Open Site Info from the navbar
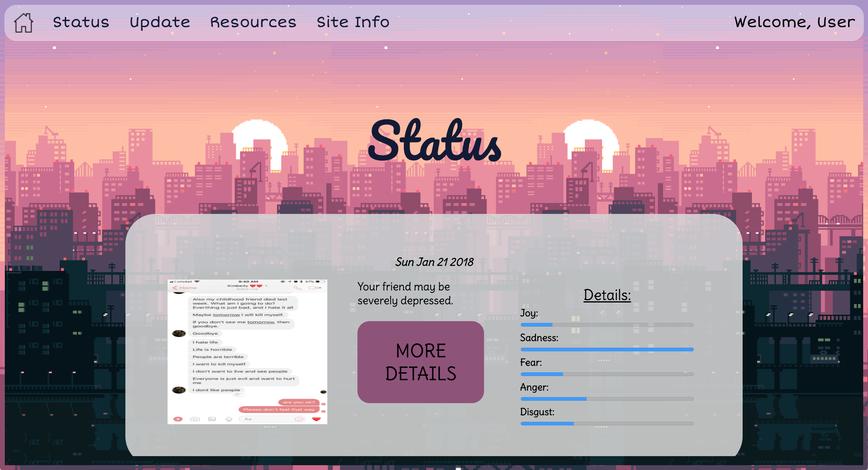Viewport: 868px width, 470px height. [x=353, y=22]
